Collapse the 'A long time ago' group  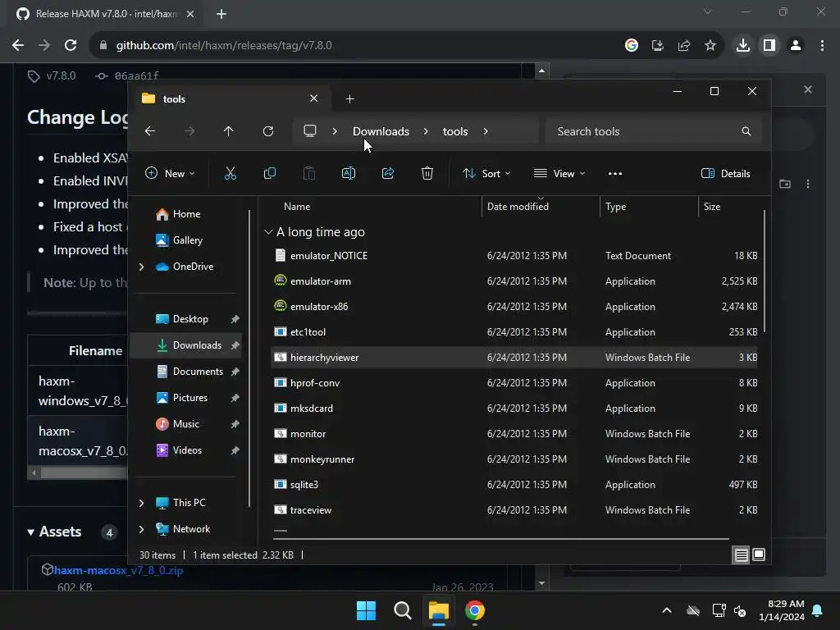pos(268,232)
